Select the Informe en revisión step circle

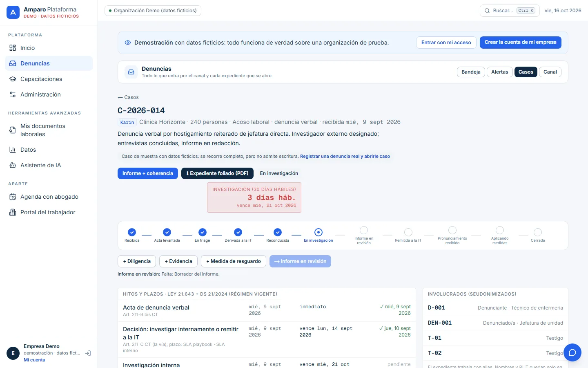364,230
